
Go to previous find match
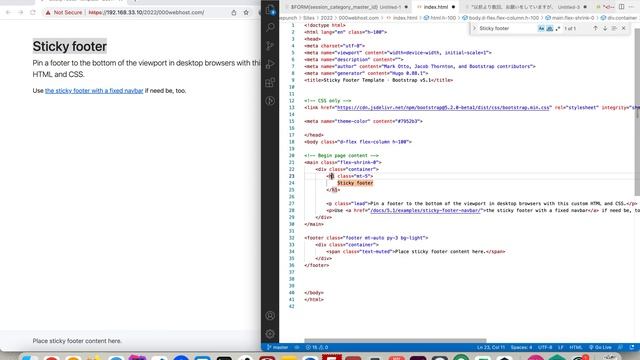tap(595, 29)
